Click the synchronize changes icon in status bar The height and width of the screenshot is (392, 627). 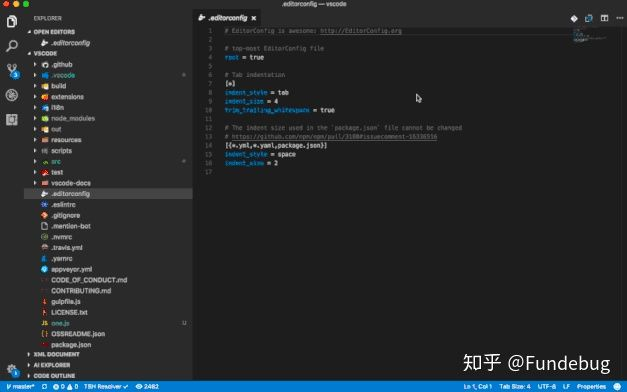[44, 387]
